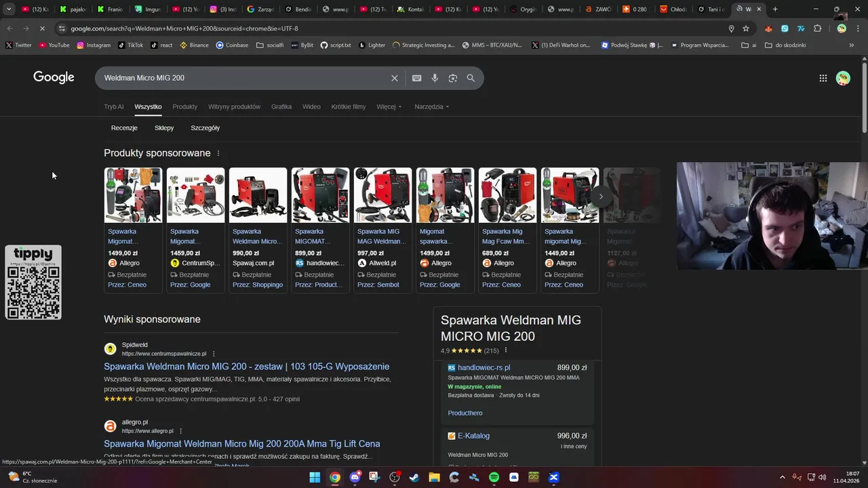Switch to the ZAWÓ browser tab
The height and width of the screenshot is (488, 868).
(x=599, y=9)
